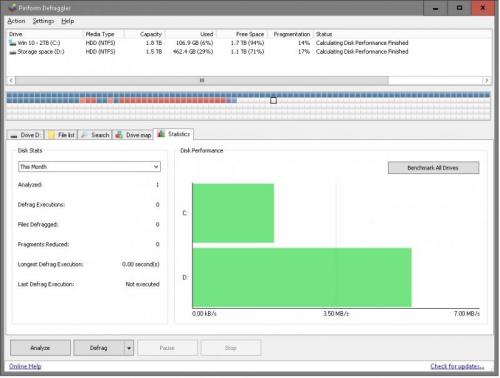Sort by the Used column header
The width and height of the screenshot is (500, 378).
[191, 34]
